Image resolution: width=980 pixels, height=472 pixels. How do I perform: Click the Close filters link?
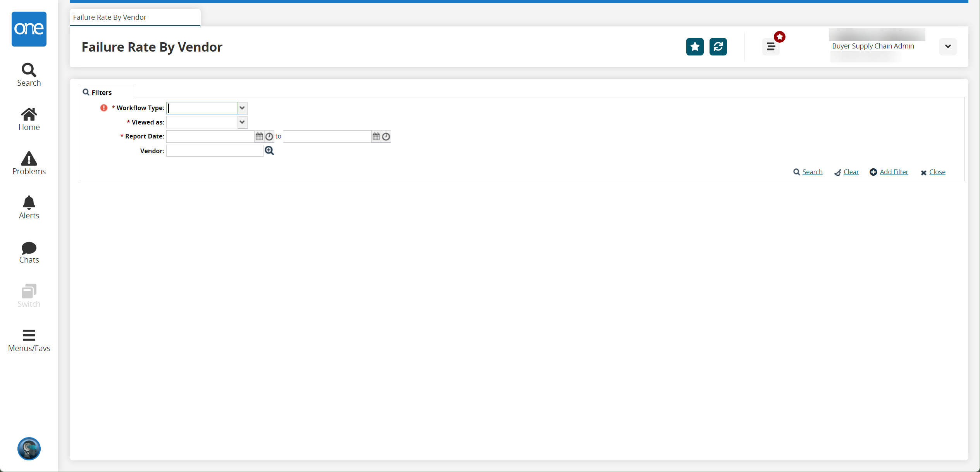pos(937,172)
